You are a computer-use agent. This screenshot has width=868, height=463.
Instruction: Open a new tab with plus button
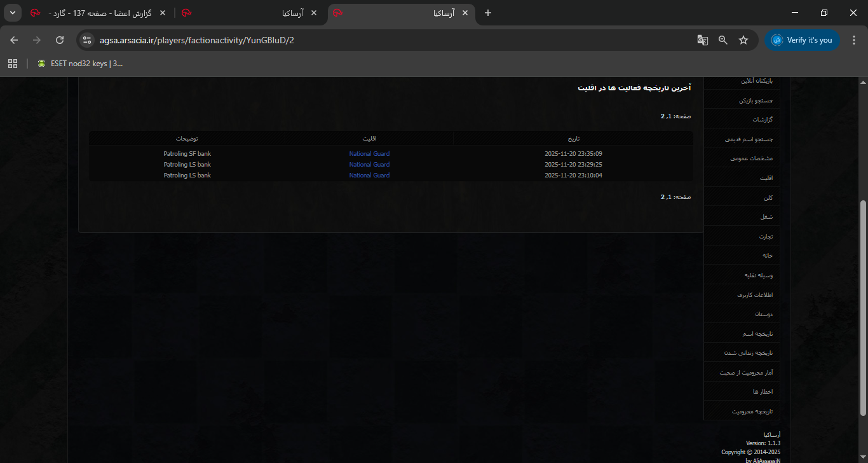click(488, 13)
